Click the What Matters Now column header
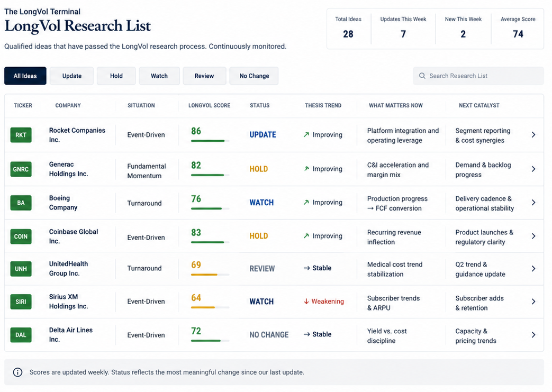 point(396,105)
